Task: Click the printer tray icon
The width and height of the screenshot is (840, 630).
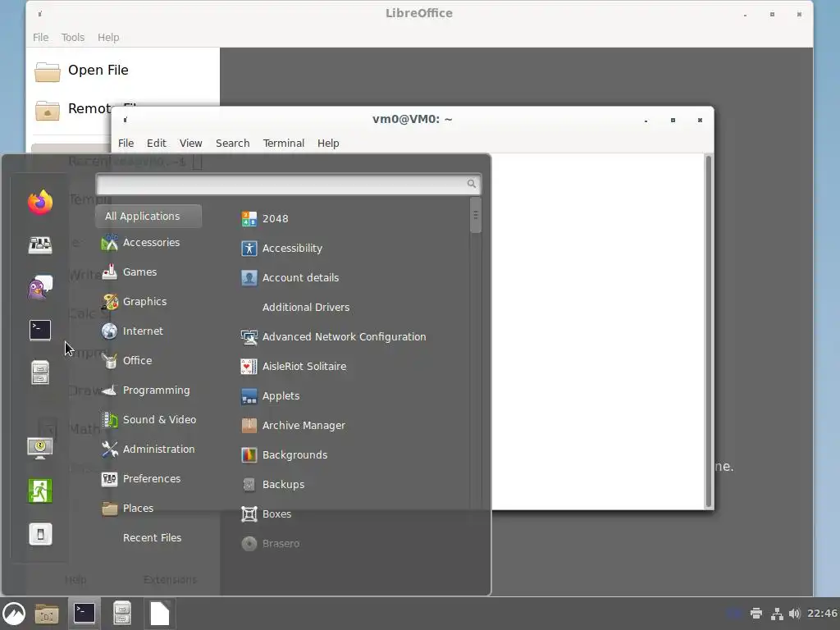Action: click(756, 614)
